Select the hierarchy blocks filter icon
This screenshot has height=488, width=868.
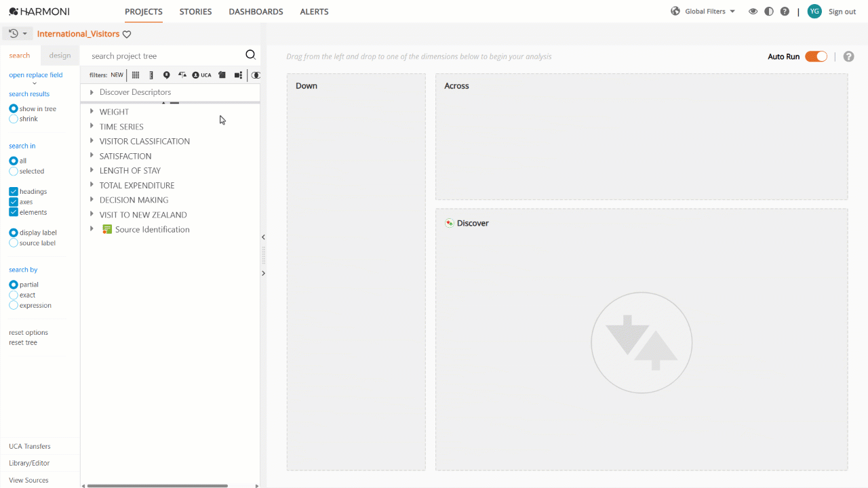(238, 75)
